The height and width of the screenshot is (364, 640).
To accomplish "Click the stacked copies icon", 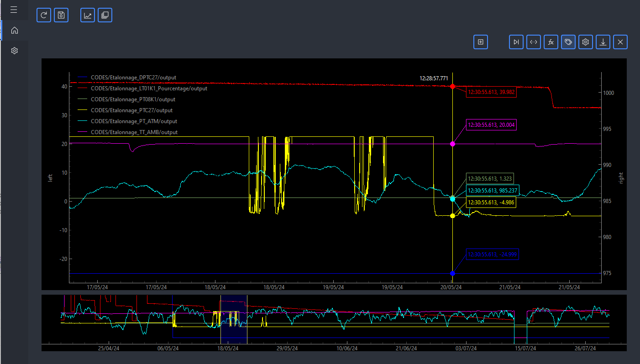I will tap(105, 15).
